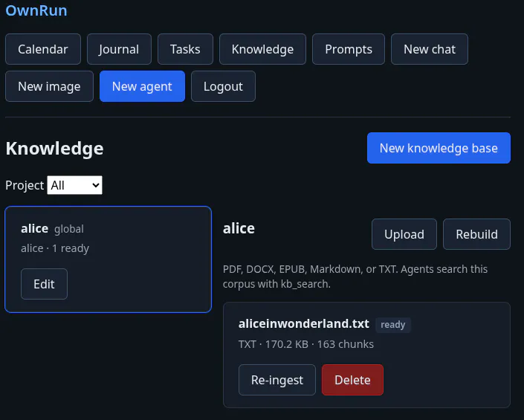Switch to the Tasks page
Screen dimensions: 524x420
pos(185,49)
